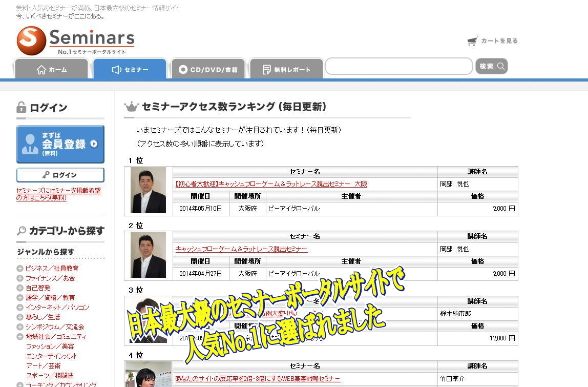Expand the 暮らし/生活 category plus icon
This screenshot has height=387, width=588.
pyautogui.click(x=20, y=317)
